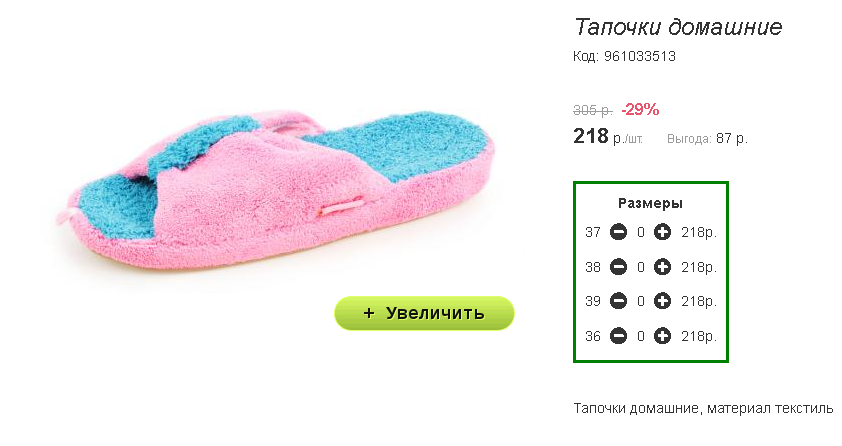Reduce quantity of size 39 slippers

[618, 301]
